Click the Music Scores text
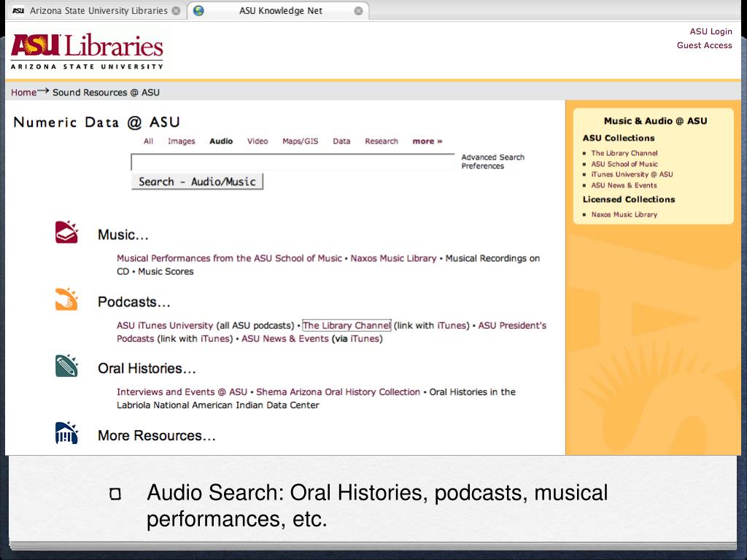 click(x=166, y=271)
